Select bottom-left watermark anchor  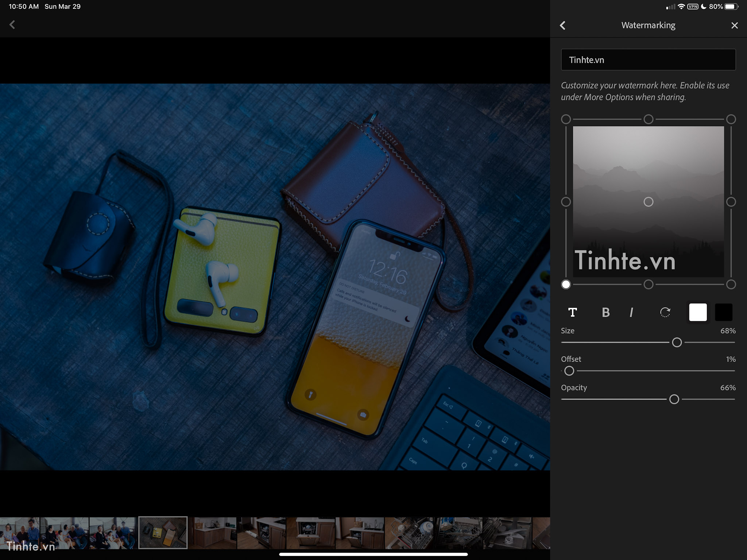click(566, 284)
